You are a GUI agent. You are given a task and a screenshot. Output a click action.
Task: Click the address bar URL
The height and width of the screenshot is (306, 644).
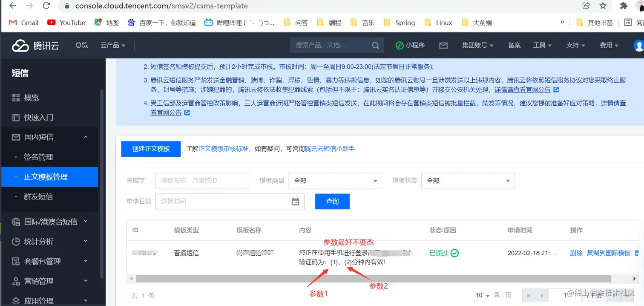point(161,6)
